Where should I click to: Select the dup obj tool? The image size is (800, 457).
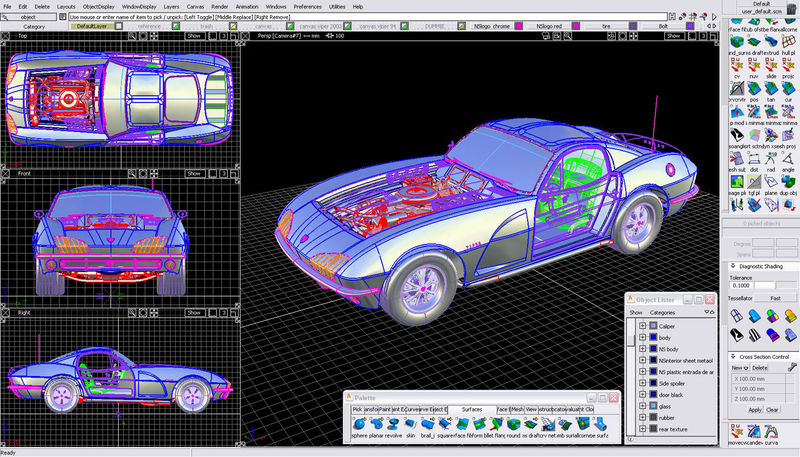tap(788, 182)
